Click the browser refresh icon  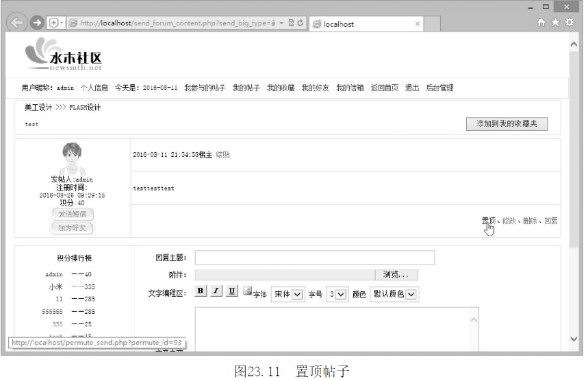301,23
